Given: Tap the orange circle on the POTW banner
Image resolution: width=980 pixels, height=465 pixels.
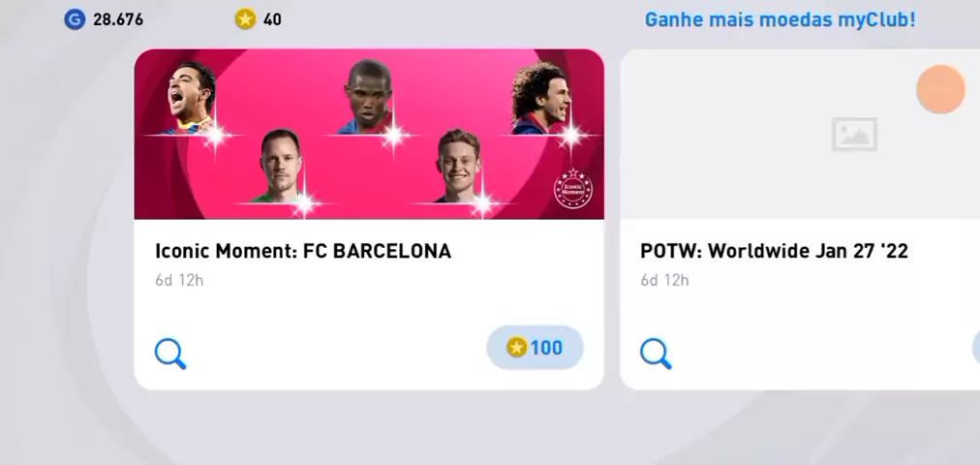Looking at the screenshot, I should click(940, 89).
